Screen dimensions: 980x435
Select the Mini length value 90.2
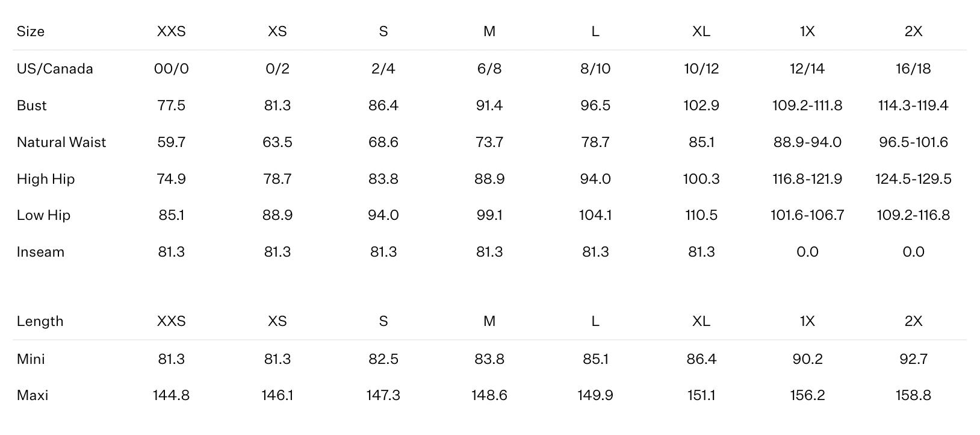click(807, 359)
